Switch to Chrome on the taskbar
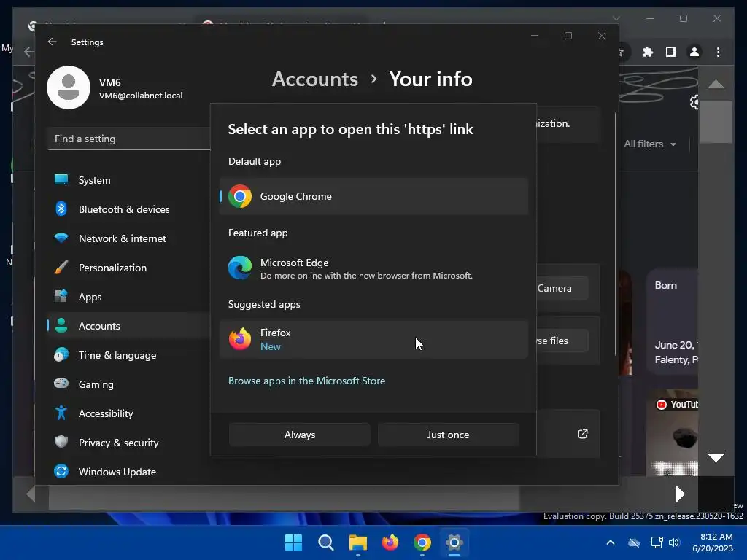This screenshot has height=560, width=747. coord(422,542)
